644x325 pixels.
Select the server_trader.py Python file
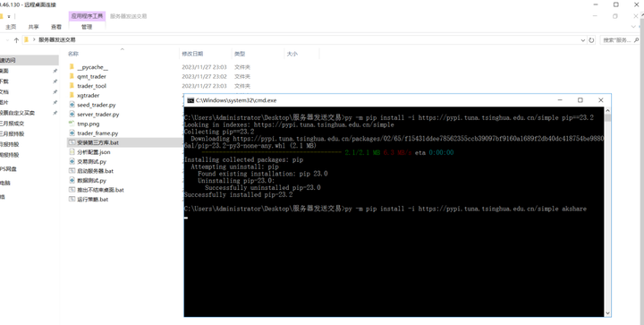[x=94, y=115]
